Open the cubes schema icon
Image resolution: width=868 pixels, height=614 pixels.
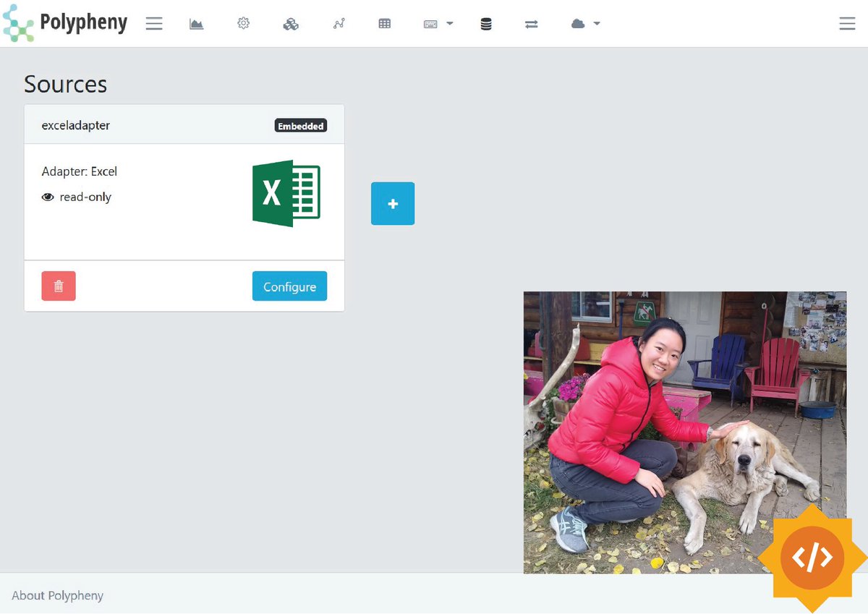[x=291, y=24]
